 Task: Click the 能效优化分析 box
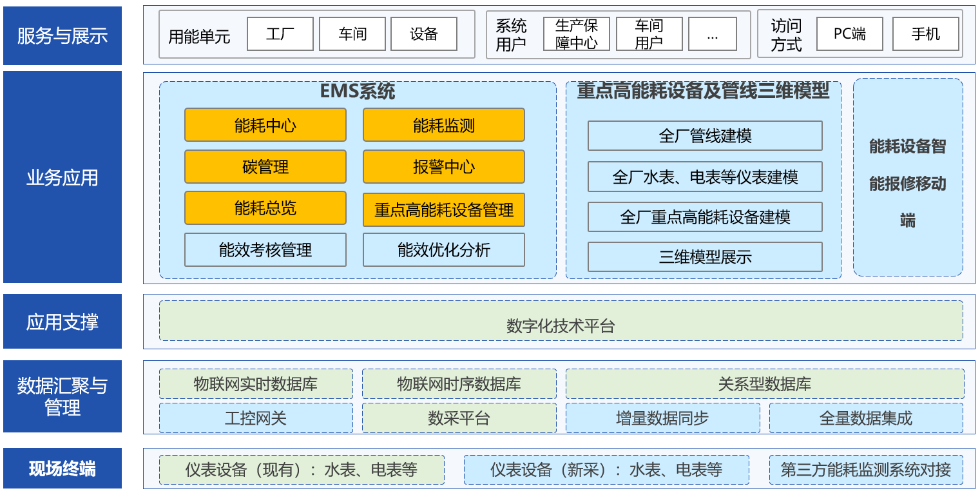443,250
